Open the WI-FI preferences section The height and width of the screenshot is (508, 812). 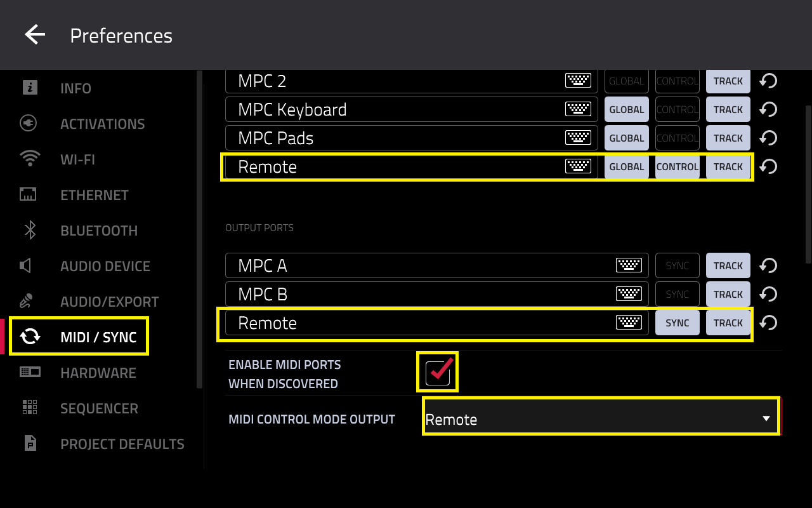tap(77, 159)
